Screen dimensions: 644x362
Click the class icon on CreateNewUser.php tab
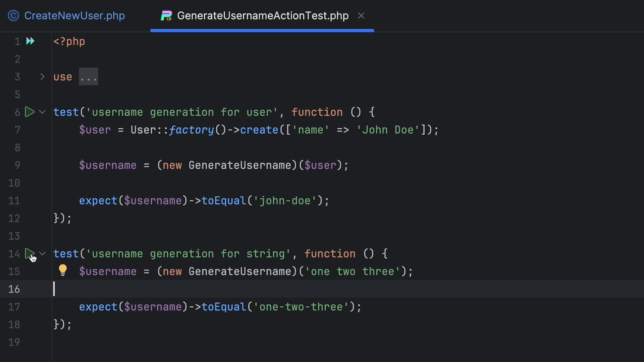pos(13,16)
